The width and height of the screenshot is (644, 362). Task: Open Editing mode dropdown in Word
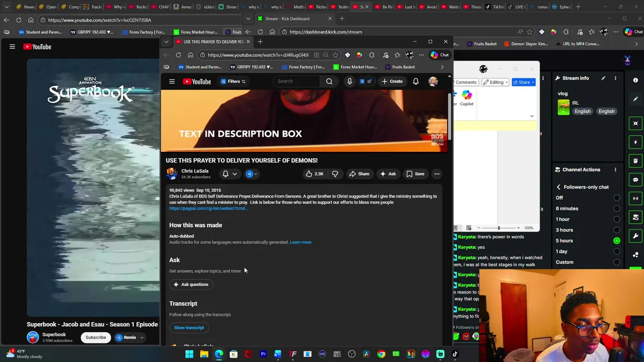coord(496,82)
